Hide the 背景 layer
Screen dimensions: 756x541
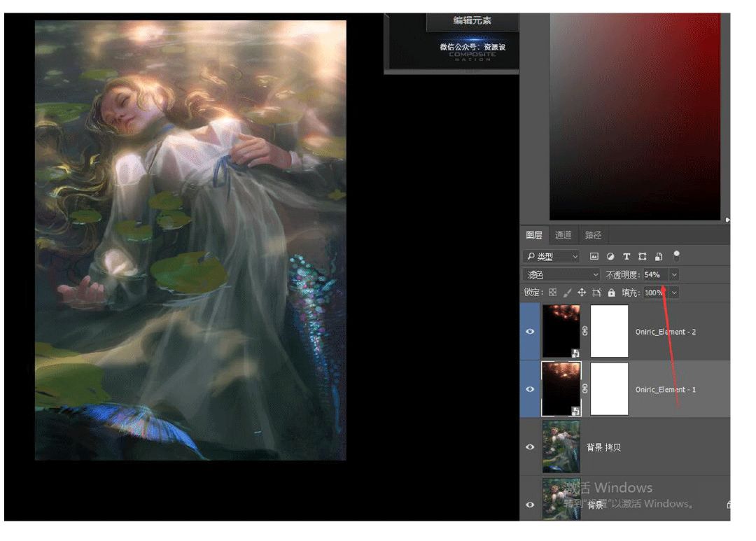click(530, 505)
